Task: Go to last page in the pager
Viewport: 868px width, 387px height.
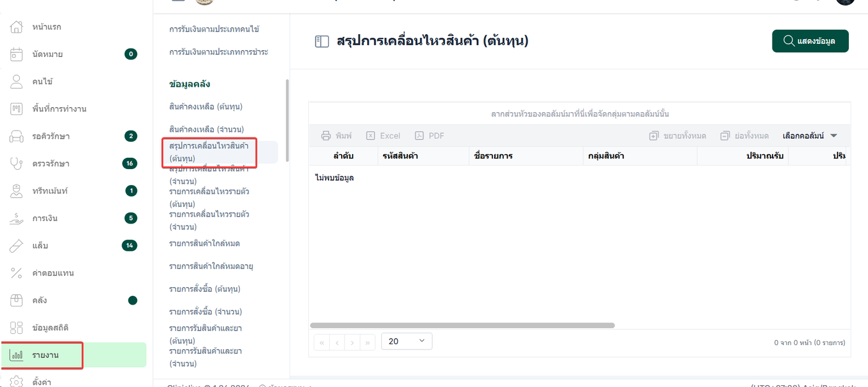Action: pyautogui.click(x=368, y=342)
